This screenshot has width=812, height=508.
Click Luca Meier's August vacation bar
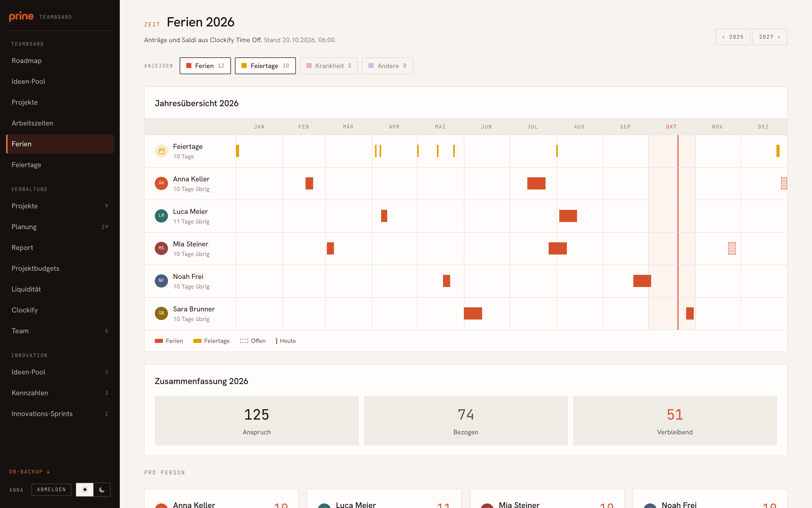click(x=568, y=216)
